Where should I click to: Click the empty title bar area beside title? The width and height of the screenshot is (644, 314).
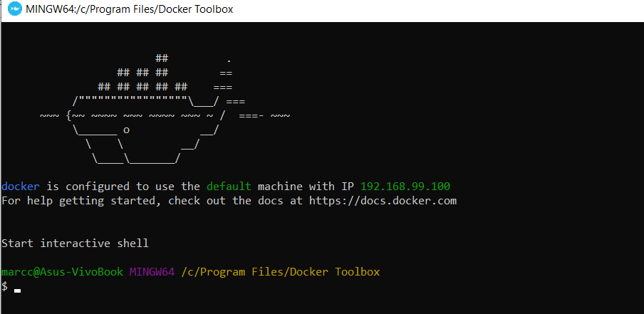point(435,9)
